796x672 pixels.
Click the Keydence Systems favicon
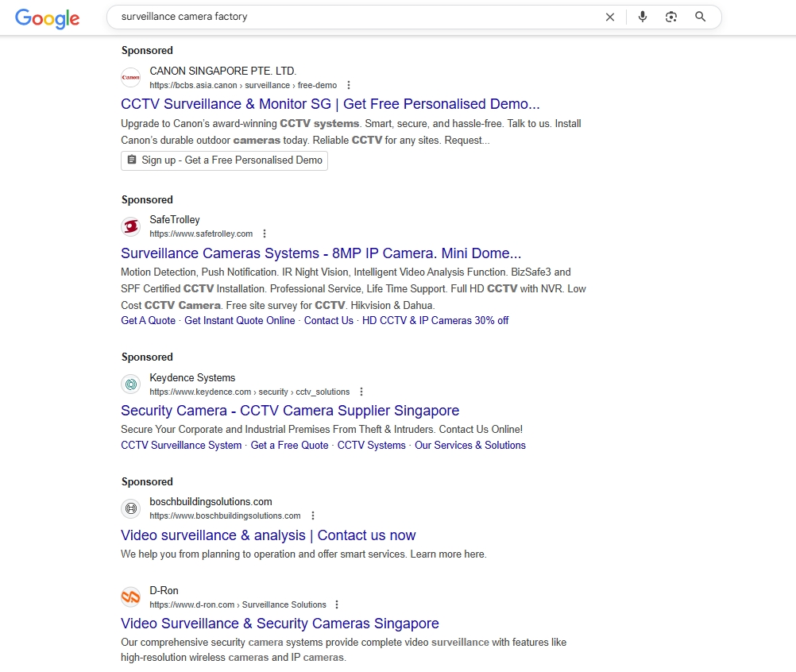coord(131,384)
